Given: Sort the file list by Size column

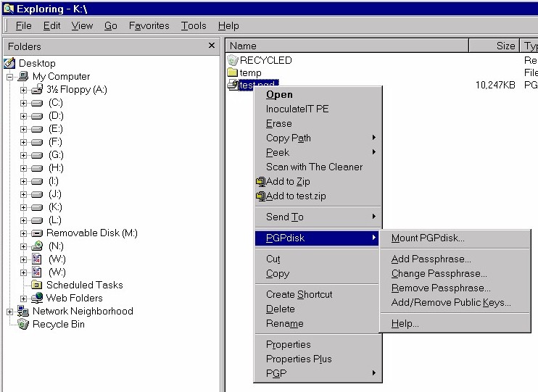Looking at the screenshot, I should coord(494,46).
